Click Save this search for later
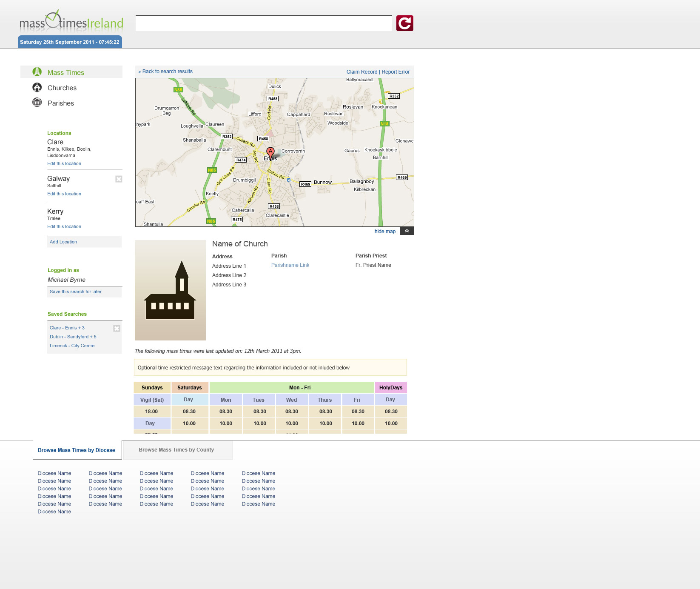 click(76, 292)
